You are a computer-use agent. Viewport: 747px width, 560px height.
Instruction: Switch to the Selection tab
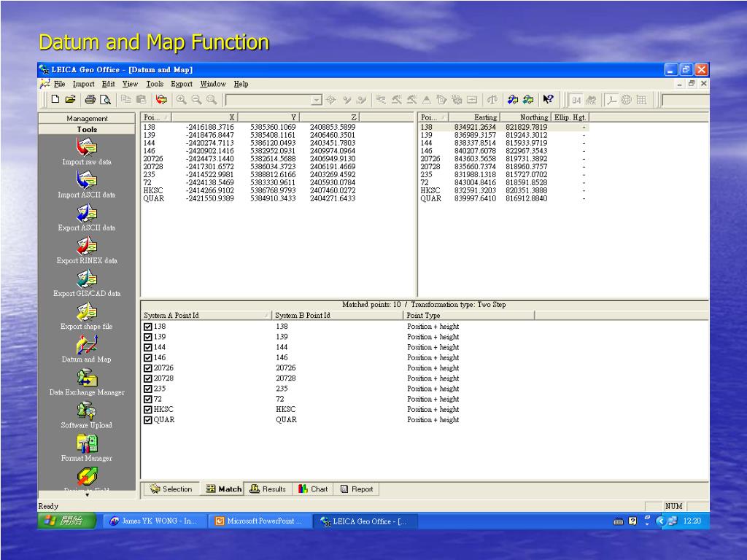(x=171, y=489)
